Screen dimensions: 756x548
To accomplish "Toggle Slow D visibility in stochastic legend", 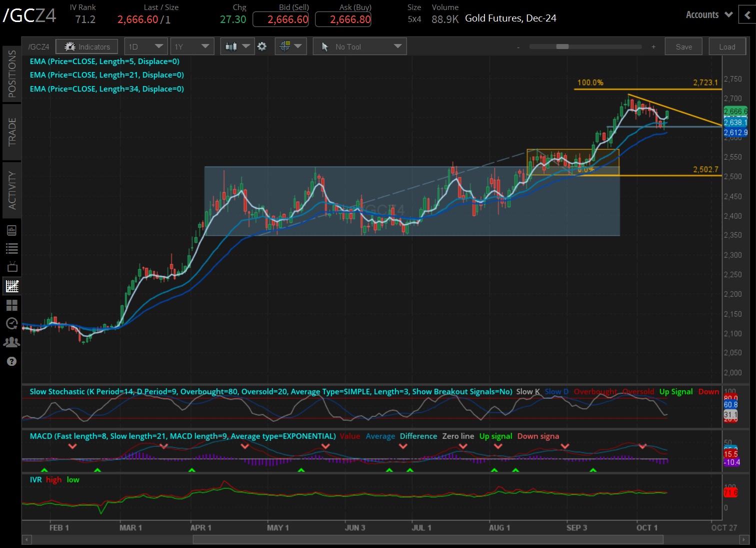I will point(556,391).
